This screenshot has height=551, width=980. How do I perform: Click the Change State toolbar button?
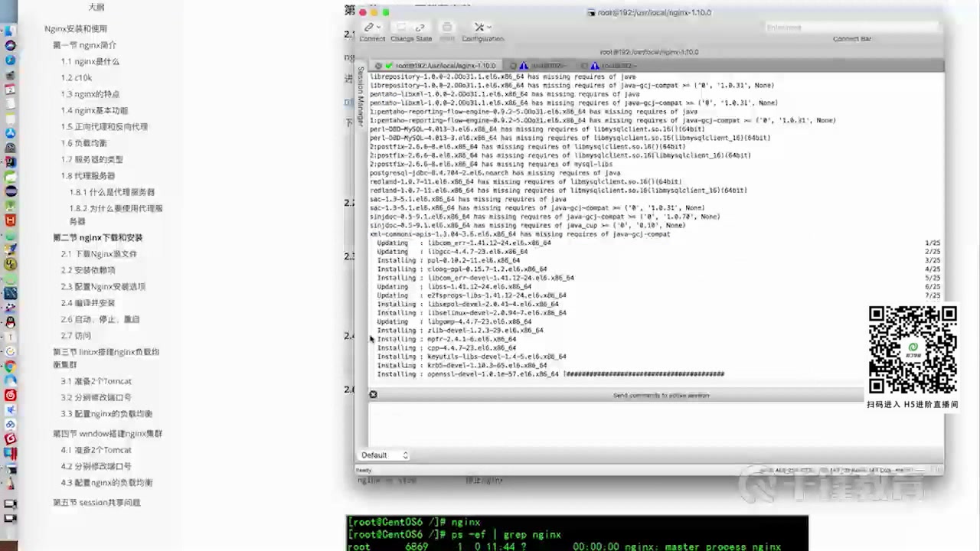point(411,31)
